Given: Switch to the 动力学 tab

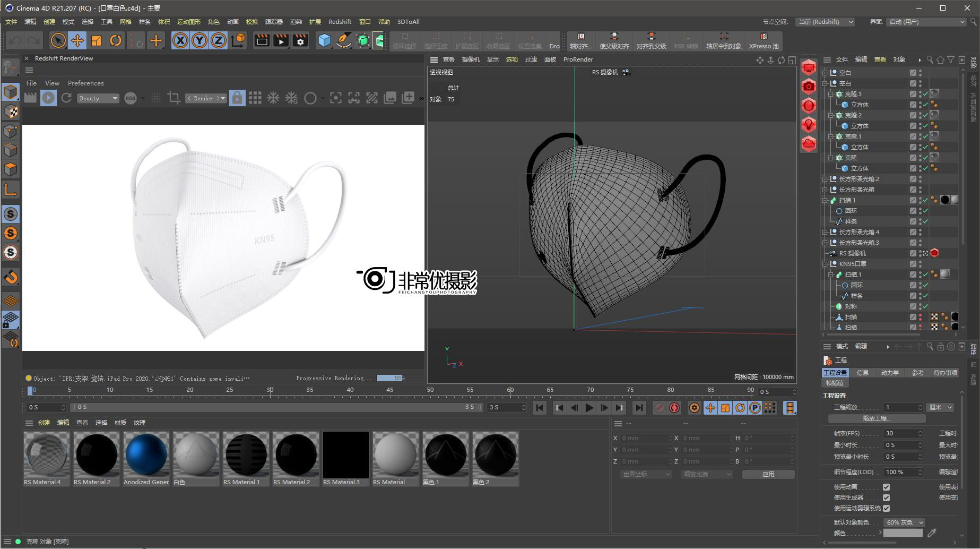Looking at the screenshot, I should (890, 373).
